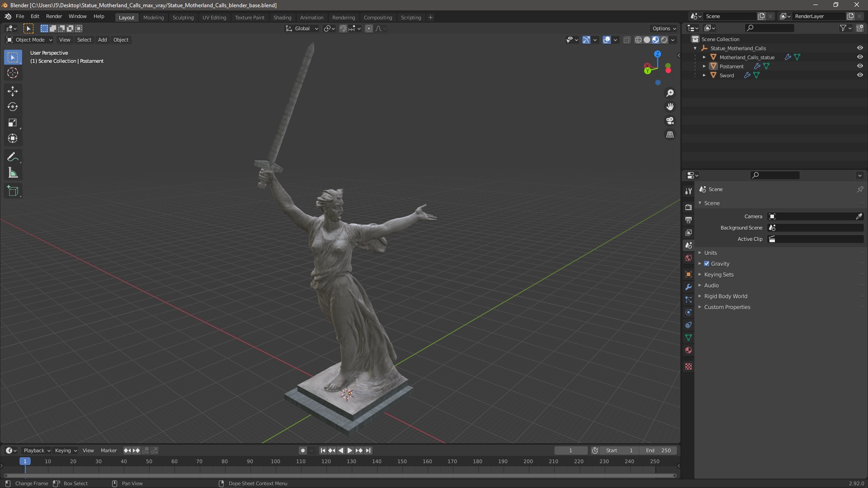Image resolution: width=868 pixels, height=488 pixels.
Task: Switch perspective/orthographic grid icon
Action: coord(670,135)
